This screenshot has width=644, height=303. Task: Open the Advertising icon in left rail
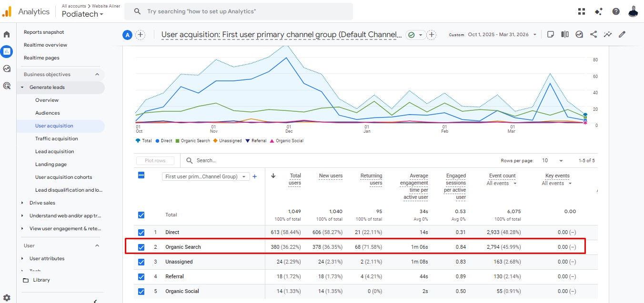pos(7,86)
